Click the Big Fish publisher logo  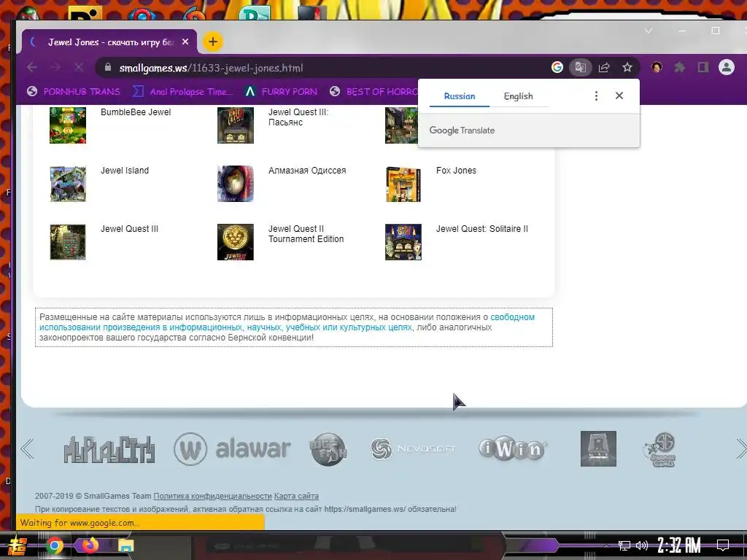pos(328,448)
